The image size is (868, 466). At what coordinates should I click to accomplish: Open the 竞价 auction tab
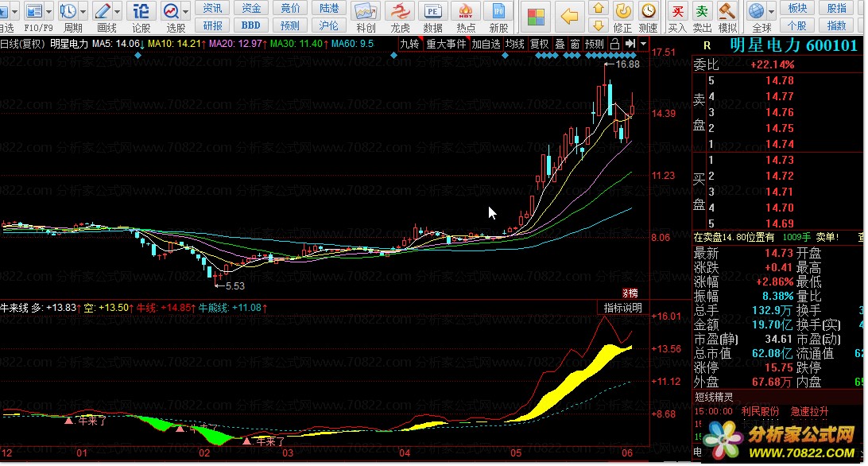290,8
